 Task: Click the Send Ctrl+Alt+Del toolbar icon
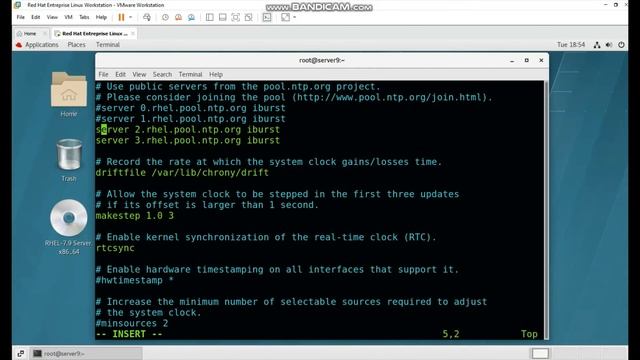tap(147, 17)
